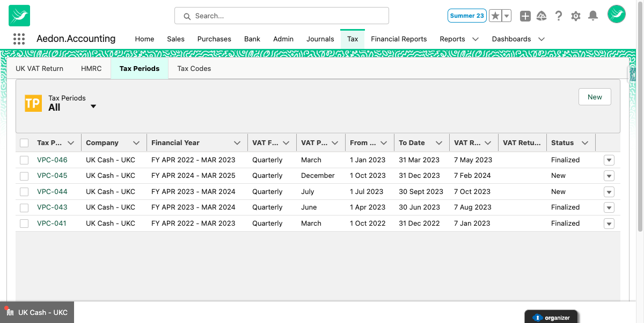644x323 pixels.
Task: Open record VPC-045
Action: pyautogui.click(x=52, y=176)
